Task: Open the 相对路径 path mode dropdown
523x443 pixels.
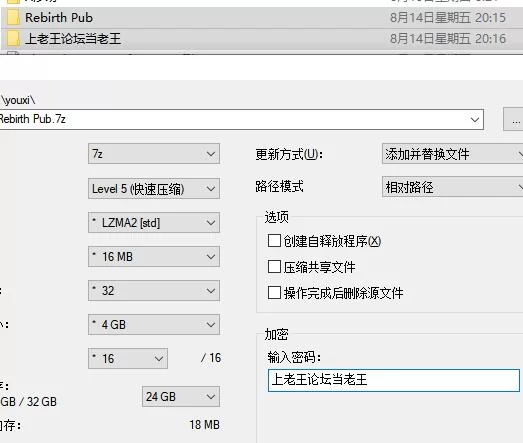Action: pyautogui.click(x=453, y=187)
